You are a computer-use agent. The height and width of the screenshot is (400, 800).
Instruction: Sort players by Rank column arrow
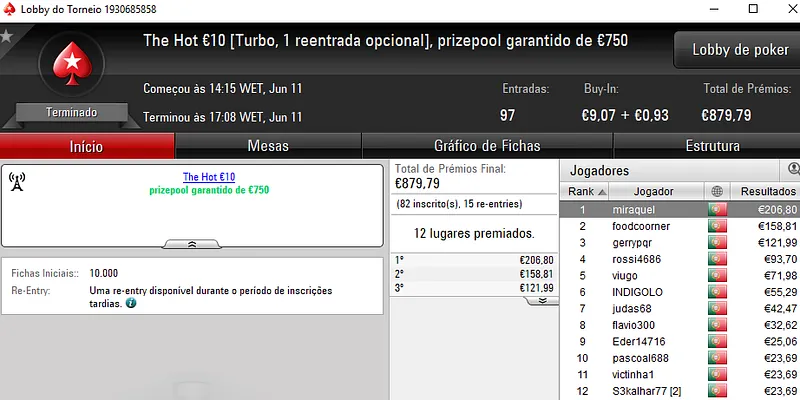pos(602,192)
